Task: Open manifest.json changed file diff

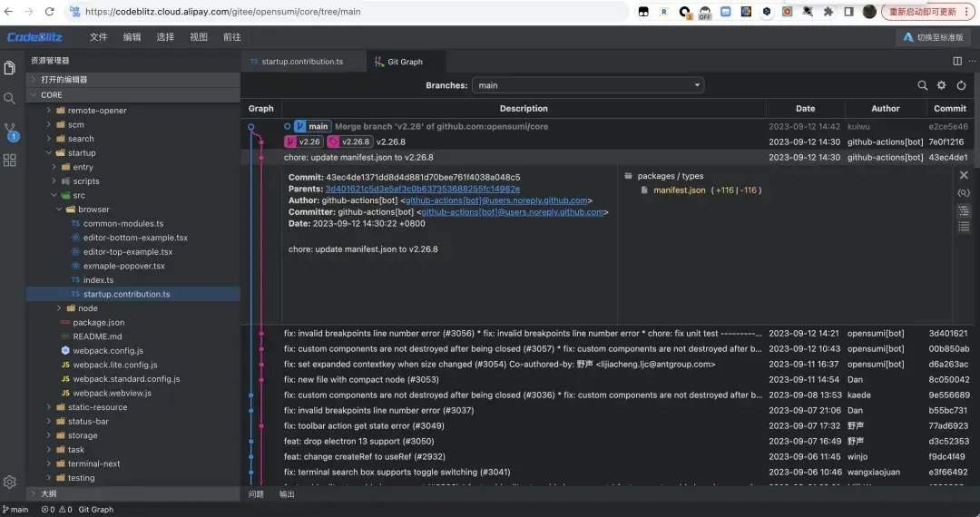Action: click(679, 190)
